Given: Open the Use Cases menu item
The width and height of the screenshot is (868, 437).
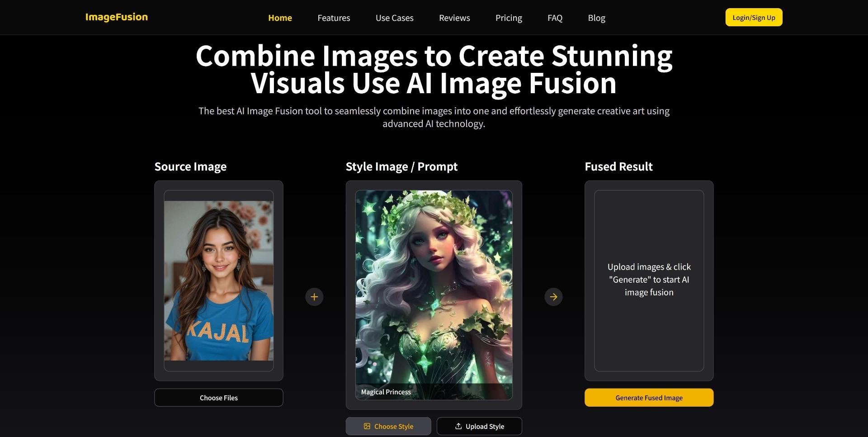Looking at the screenshot, I should pos(394,18).
